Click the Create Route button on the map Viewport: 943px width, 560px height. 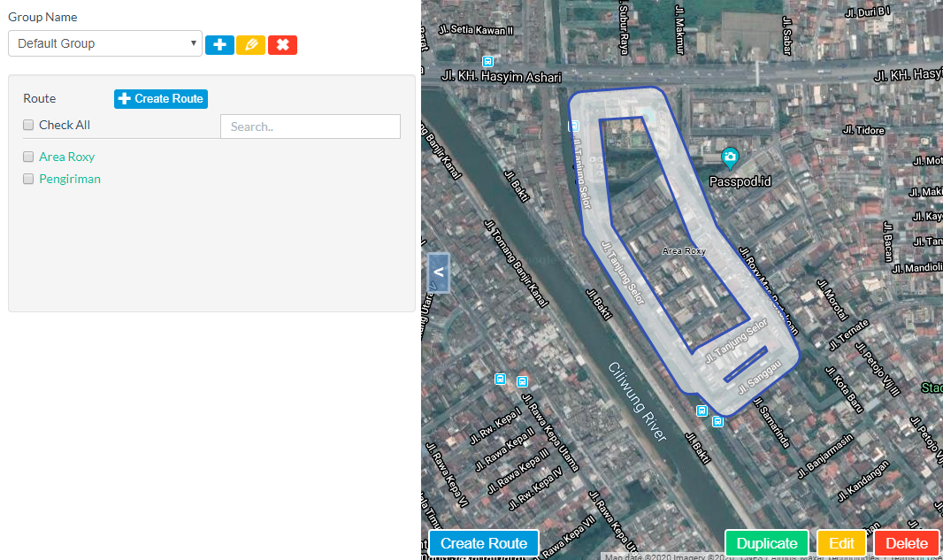[484, 543]
